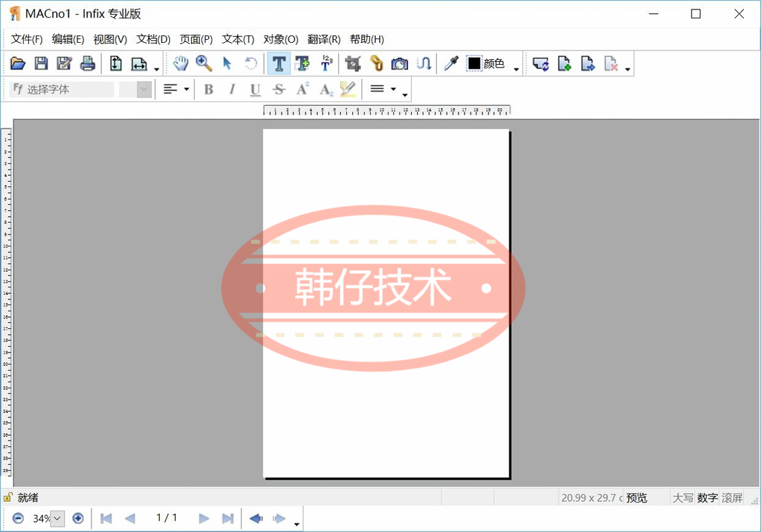Screen dimensions: 761x532
Task: Open the 视图(V) menu
Action: tap(110, 39)
